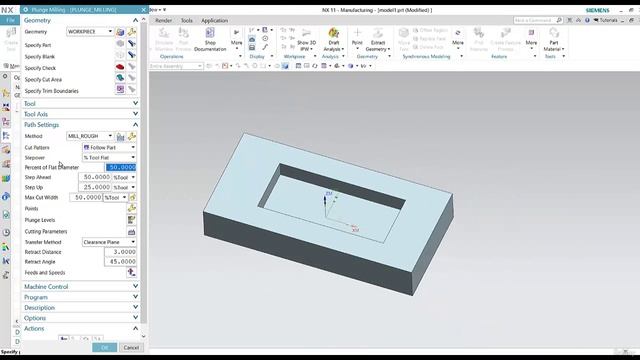Open the Tutorials link

point(606,20)
